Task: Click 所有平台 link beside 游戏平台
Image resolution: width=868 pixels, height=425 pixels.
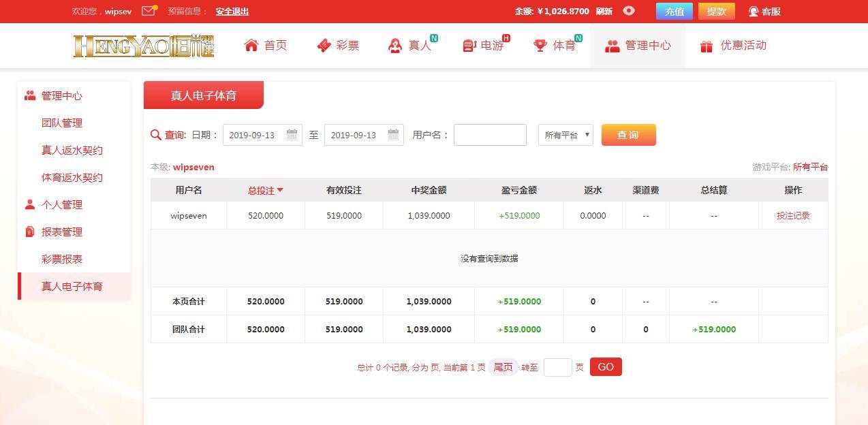Action: point(810,167)
